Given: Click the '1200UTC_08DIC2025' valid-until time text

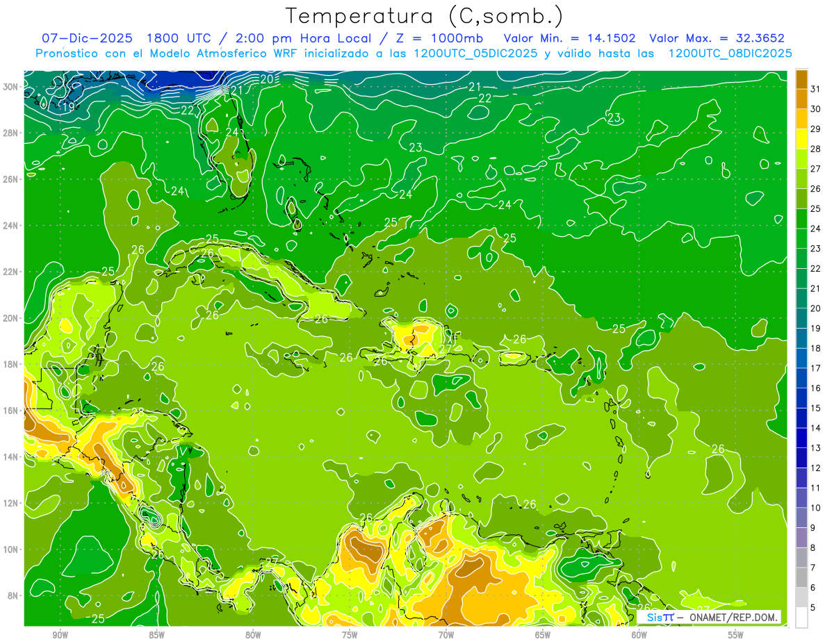Looking at the screenshot, I should 730,53.
